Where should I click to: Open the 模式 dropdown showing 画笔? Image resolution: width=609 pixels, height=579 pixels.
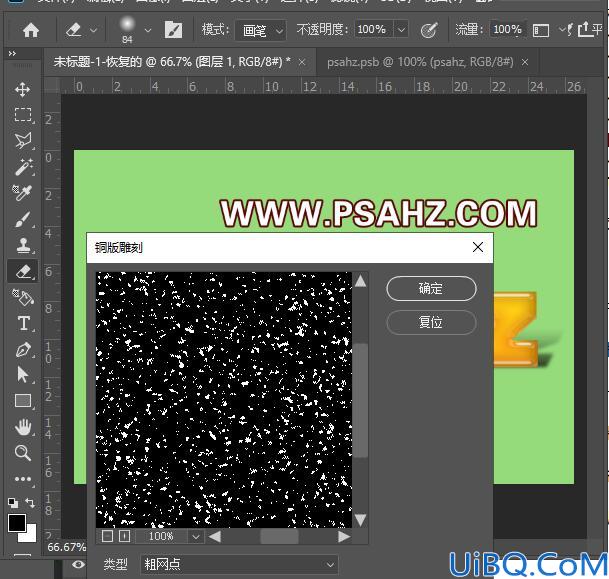tap(261, 30)
